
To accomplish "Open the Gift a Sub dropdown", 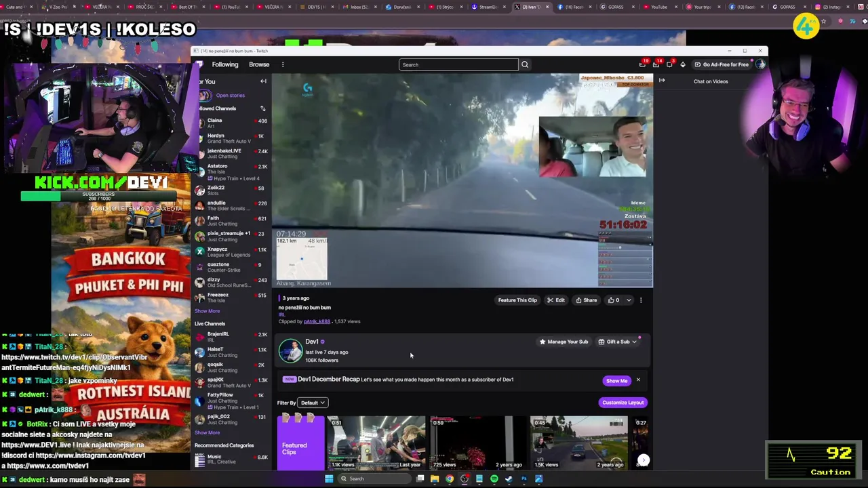I will coord(618,342).
